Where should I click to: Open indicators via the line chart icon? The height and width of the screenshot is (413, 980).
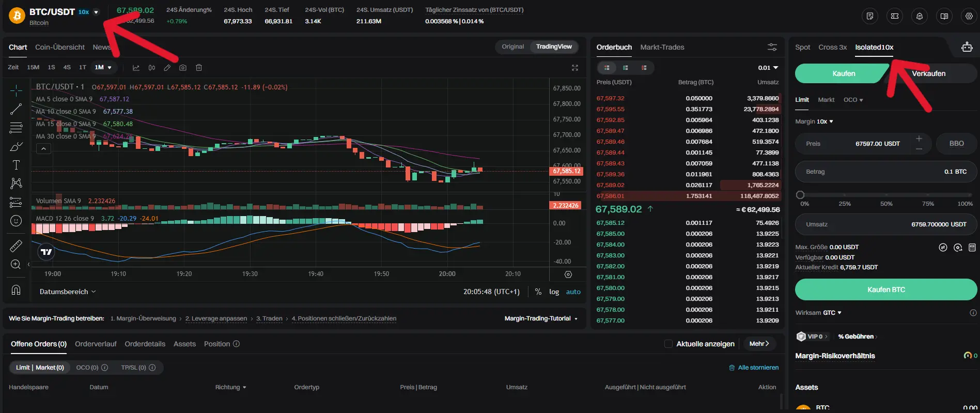[x=136, y=68]
